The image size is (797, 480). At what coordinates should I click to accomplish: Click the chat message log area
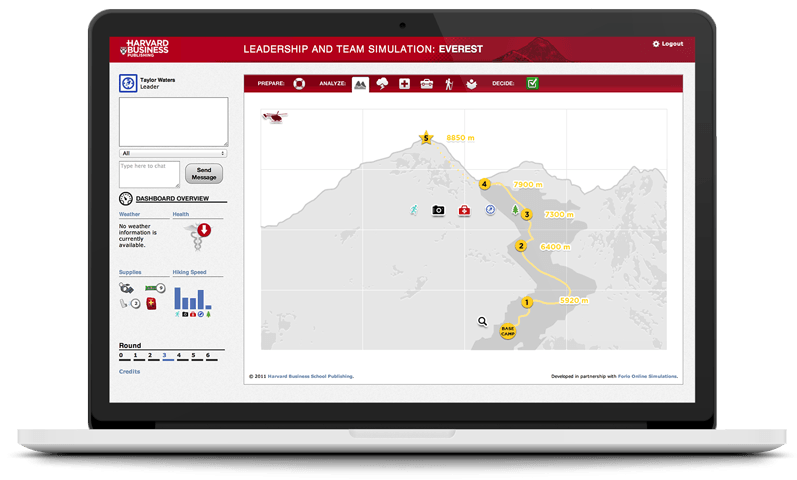(173, 122)
